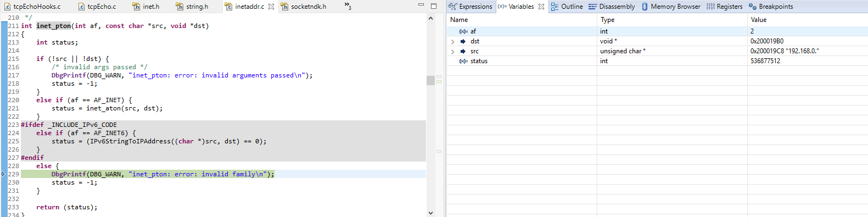Expand the dst variable
The image size is (868, 217).
click(452, 42)
